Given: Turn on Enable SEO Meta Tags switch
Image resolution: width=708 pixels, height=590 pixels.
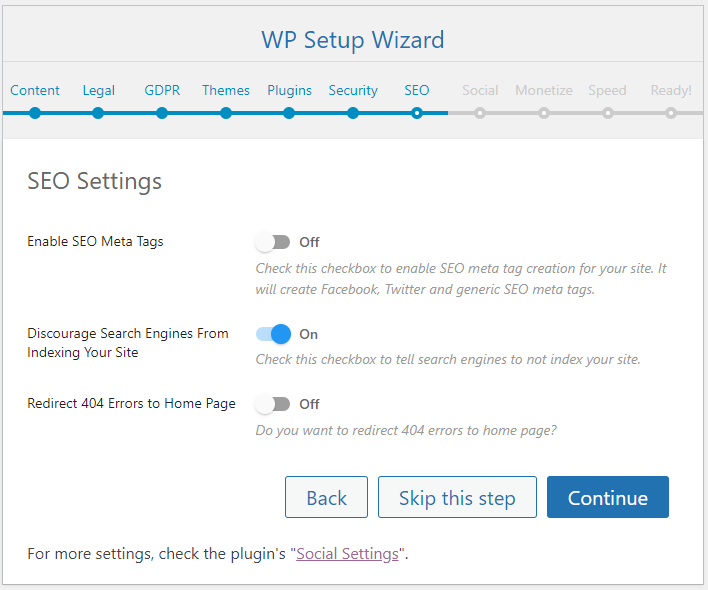Looking at the screenshot, I should [272, 242].
